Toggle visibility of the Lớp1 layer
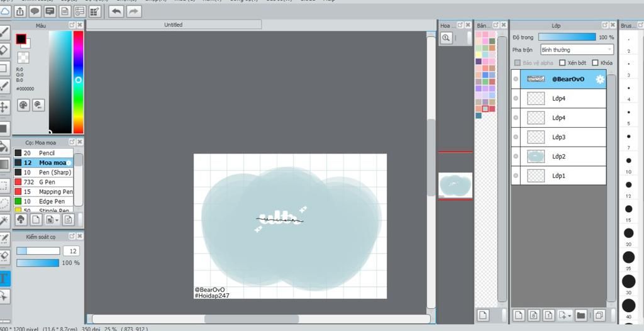The width and height of the screenshot is (644, 331). click(x=516, y=176)
